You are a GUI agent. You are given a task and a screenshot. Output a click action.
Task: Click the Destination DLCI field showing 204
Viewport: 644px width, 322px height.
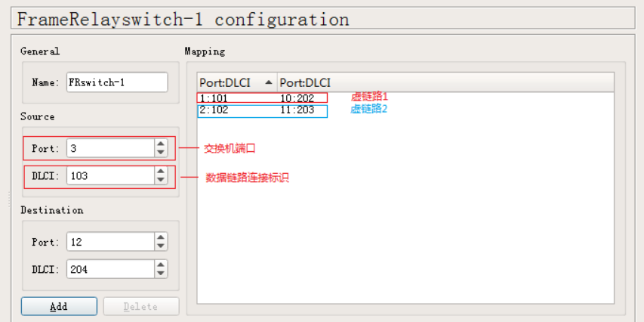(x=110, y=269)
